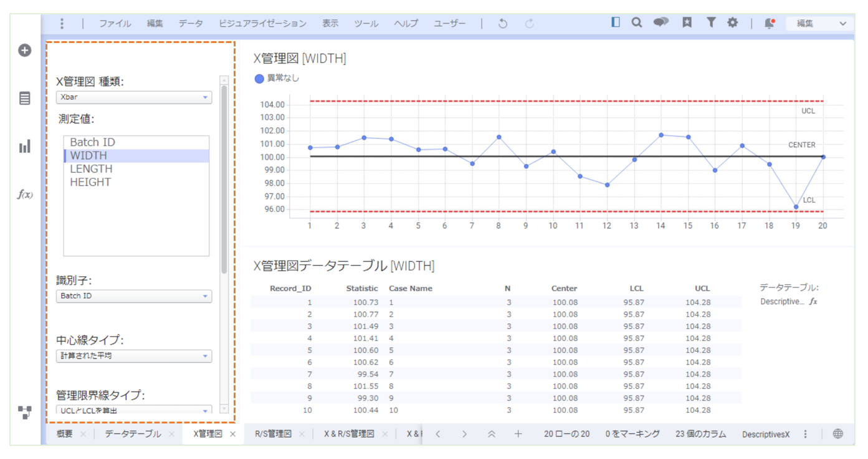Click the notification bell icon
Image resolution: width=868 pixels, height=459 pixels.
coord(770,24)
